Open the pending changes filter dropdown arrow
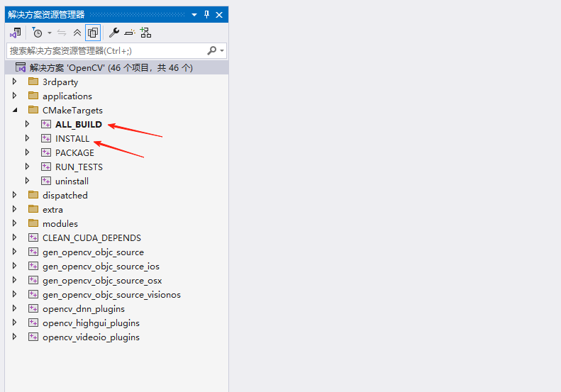Screen dimensions: 561x392 (50, 33)
